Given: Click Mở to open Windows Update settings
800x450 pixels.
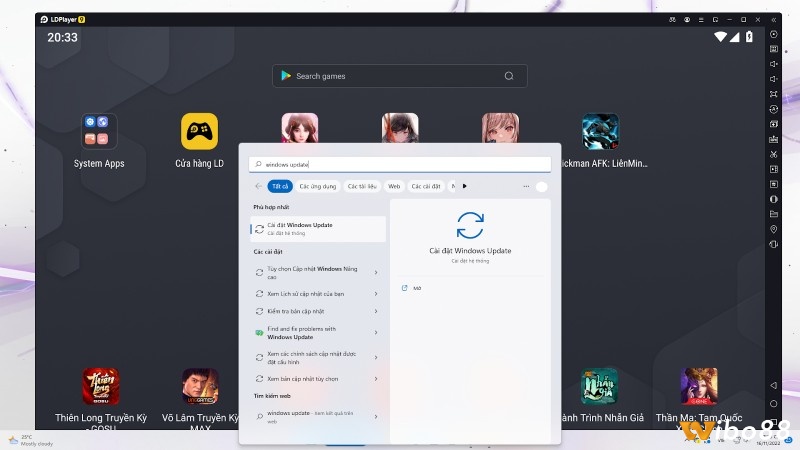Looking at the screenshot, I should tap(417, 288).
